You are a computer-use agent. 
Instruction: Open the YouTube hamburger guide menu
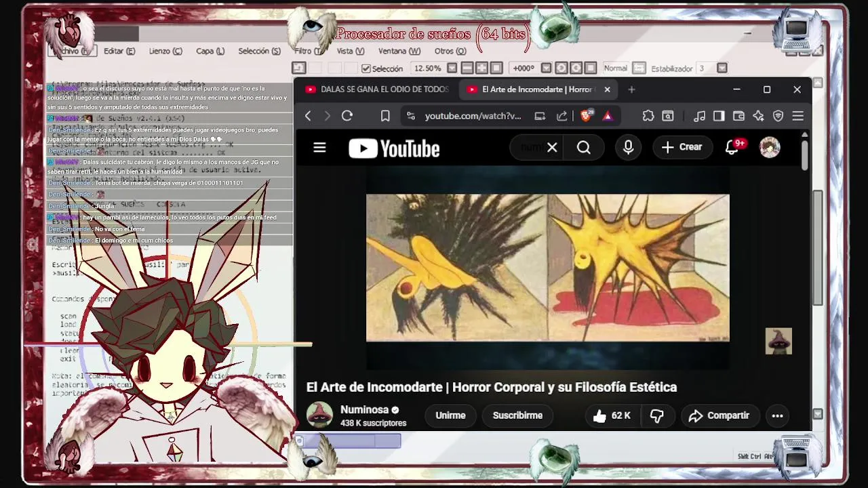(x=319, y=148)
